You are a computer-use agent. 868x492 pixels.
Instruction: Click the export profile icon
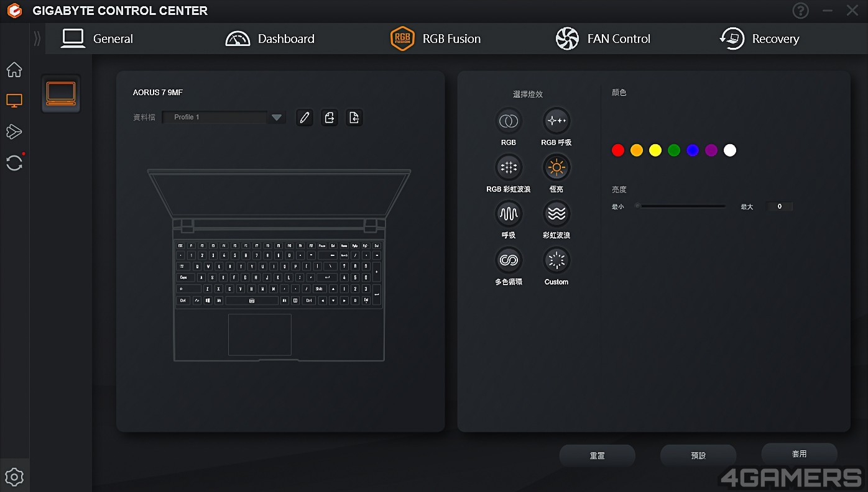(330, 117)
